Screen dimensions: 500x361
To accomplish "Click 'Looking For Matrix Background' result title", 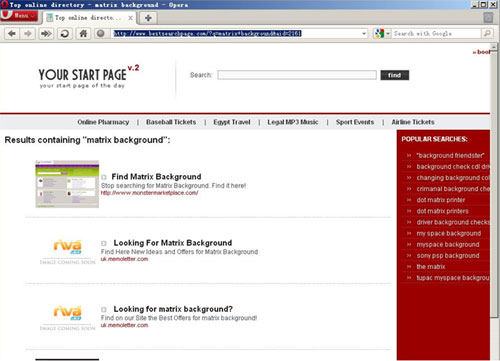I will click(173, 243).
